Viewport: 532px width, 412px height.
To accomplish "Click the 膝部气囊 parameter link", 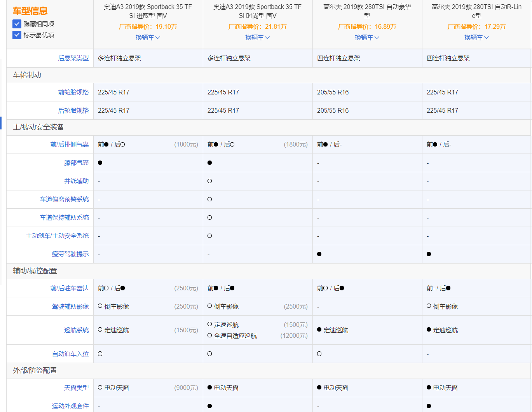I will click(77, 163).
